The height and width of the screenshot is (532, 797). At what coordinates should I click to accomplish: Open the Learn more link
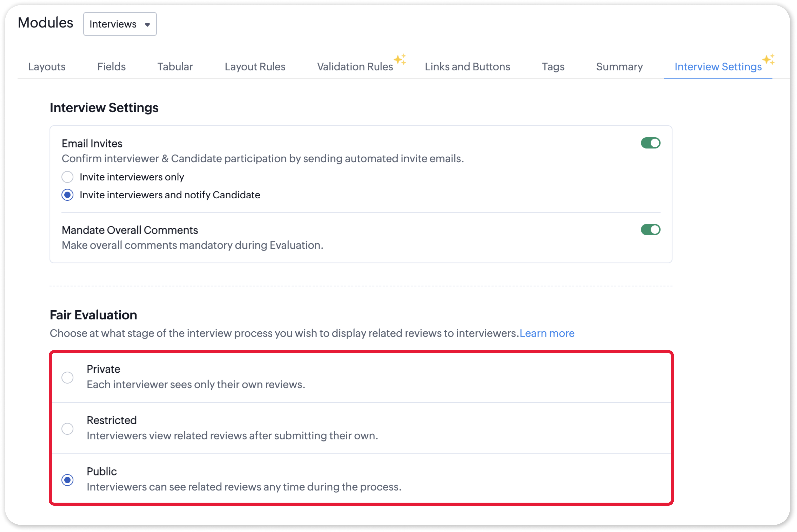(547, 333)
